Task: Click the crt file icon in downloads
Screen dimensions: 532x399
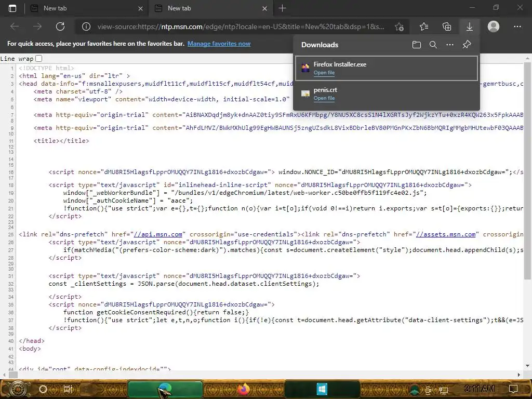Action: pos(305,94)
